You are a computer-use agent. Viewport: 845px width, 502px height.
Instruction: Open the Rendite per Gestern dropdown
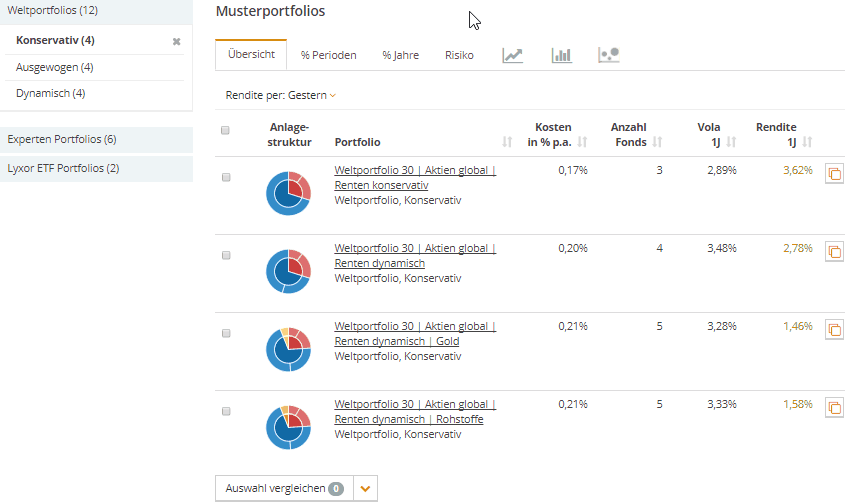click(x=281, y=96)
